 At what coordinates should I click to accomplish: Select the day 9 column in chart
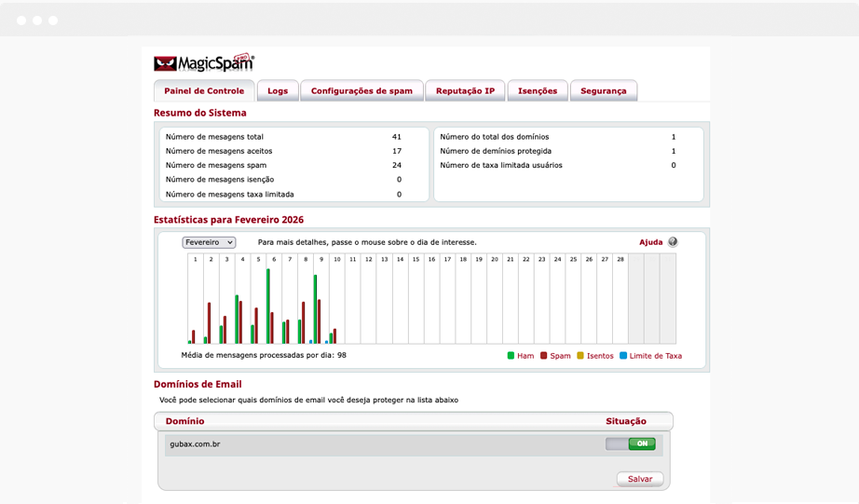(x=321, y=298)
